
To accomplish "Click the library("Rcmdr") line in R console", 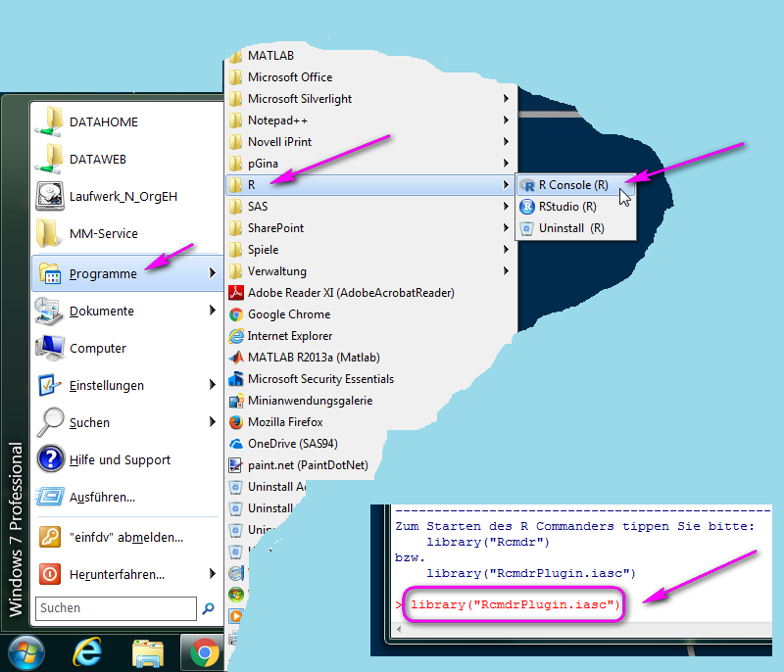I will pos(488,542).
